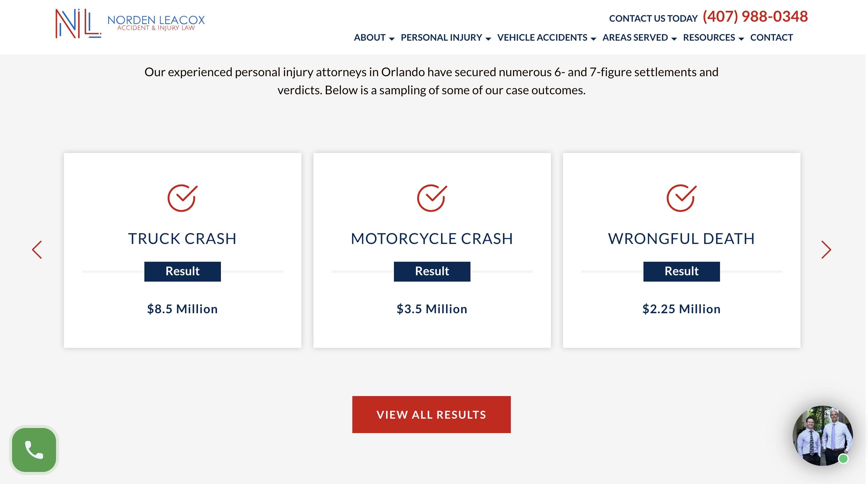Expand the Personal Injury dropdown
The image size is (868, 484).
click(445, 38)
